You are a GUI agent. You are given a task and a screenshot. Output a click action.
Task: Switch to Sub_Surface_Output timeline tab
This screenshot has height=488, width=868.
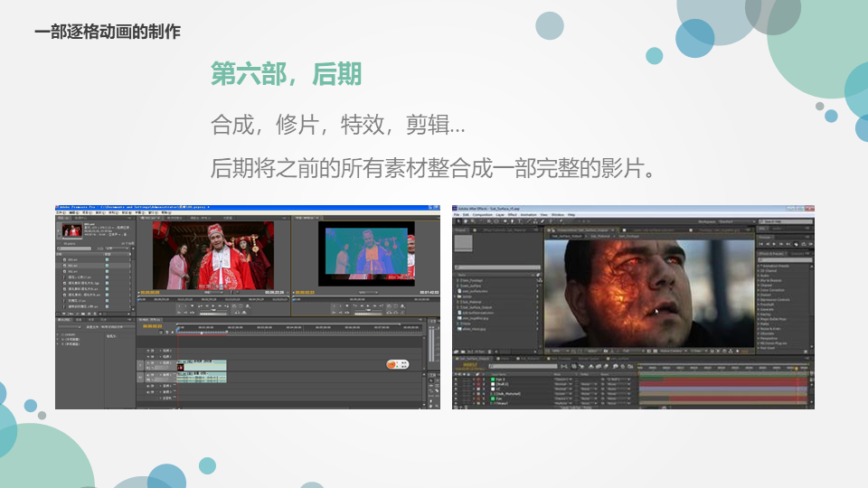pos(474,359)
